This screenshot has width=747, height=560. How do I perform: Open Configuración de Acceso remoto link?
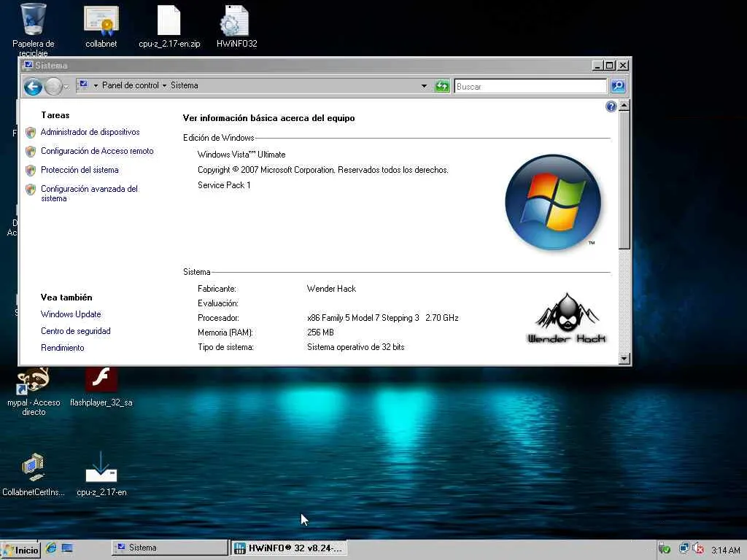[x=97, y=151]
